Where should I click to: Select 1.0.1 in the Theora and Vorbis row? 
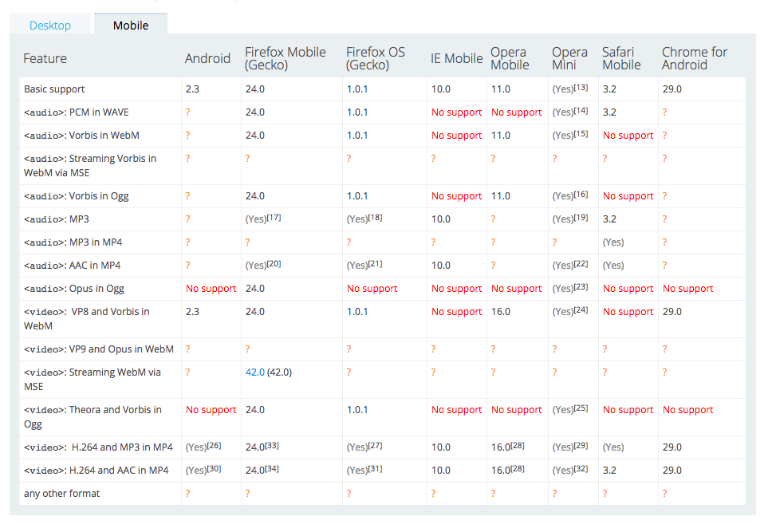[x=357, y=410]
